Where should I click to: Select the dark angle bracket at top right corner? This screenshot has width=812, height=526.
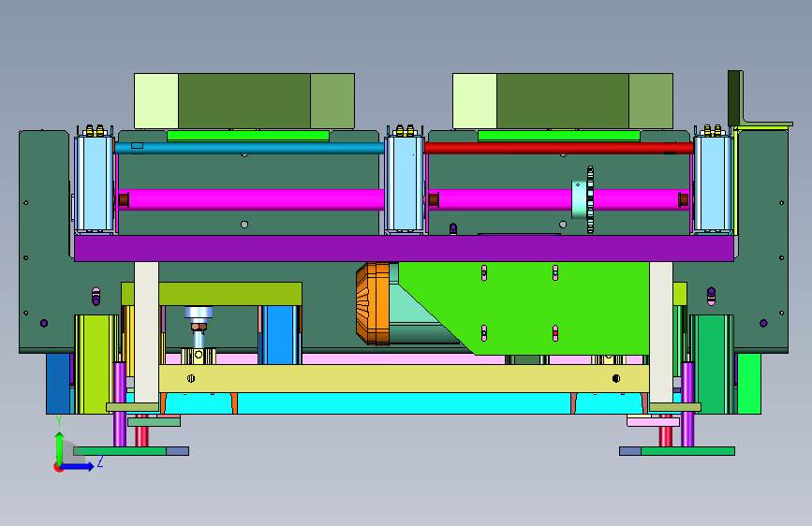coord(736,98)
